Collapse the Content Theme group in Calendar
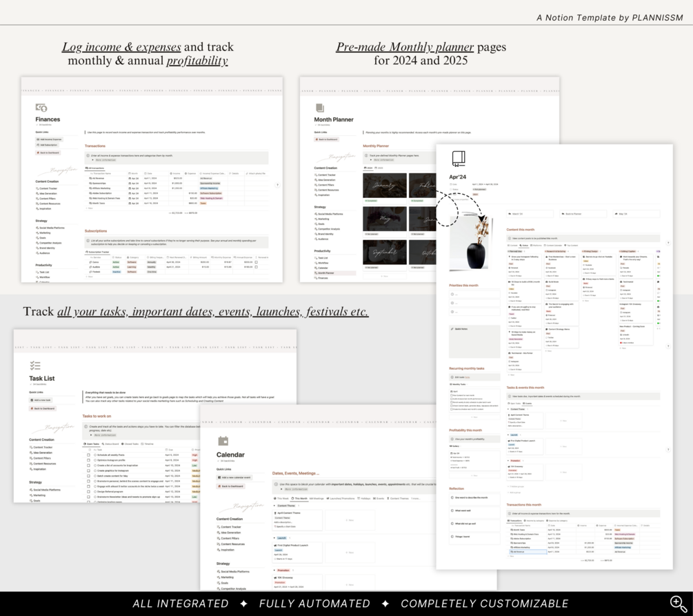The height and width of the screenshot is (616, 693). click(274, 506)
